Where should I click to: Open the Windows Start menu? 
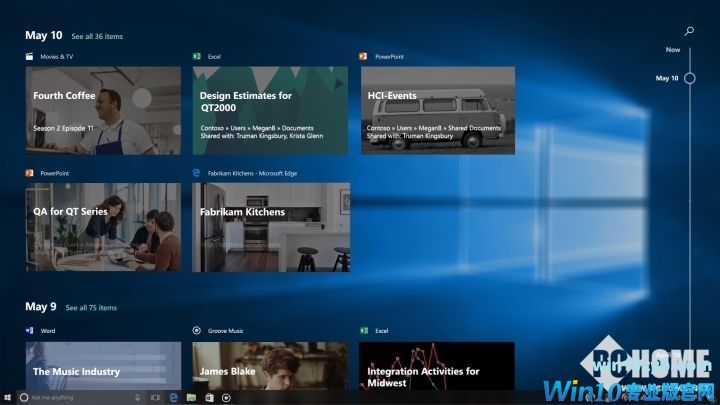pos(8,397)
